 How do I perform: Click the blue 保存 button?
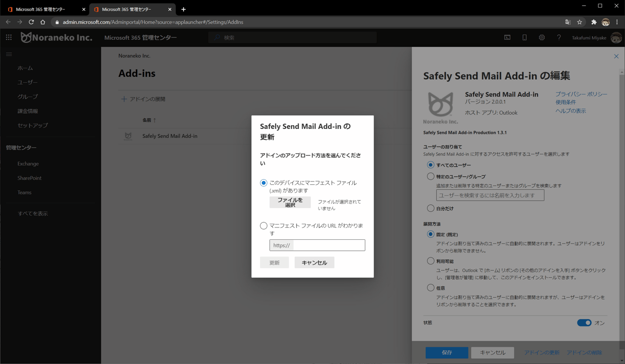[x=447, y=353]
